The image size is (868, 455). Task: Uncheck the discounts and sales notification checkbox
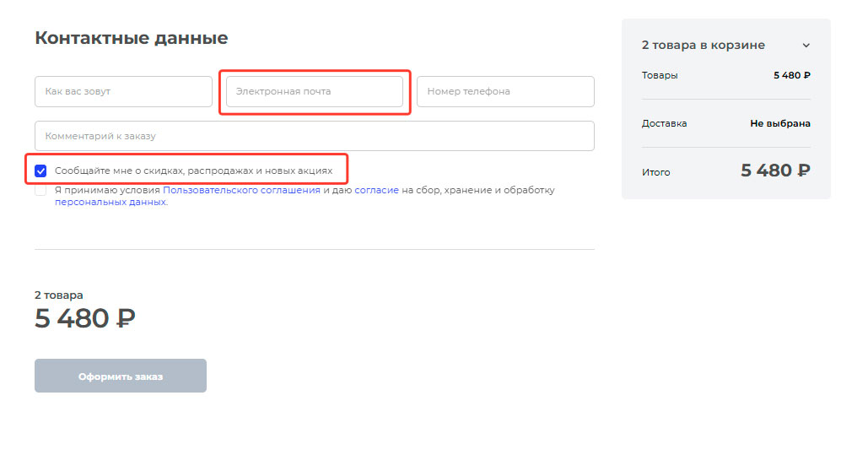(40, 171)
